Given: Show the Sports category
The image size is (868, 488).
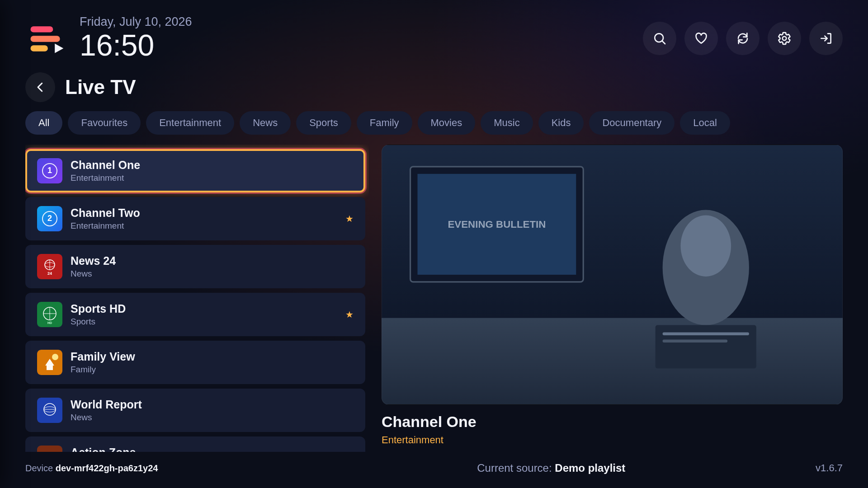Looking at the screenshot, I should [x=324, y=123].
